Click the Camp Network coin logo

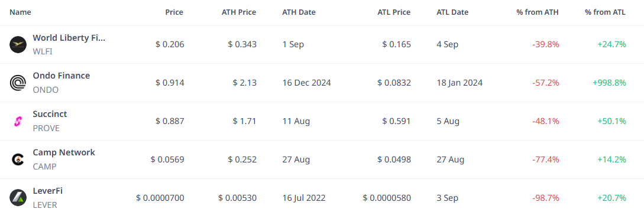click(18, 159)
